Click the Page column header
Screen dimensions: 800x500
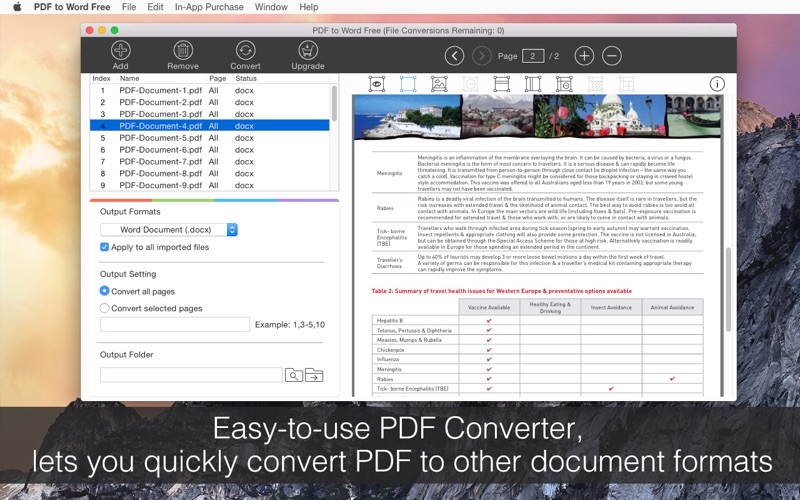219,78
